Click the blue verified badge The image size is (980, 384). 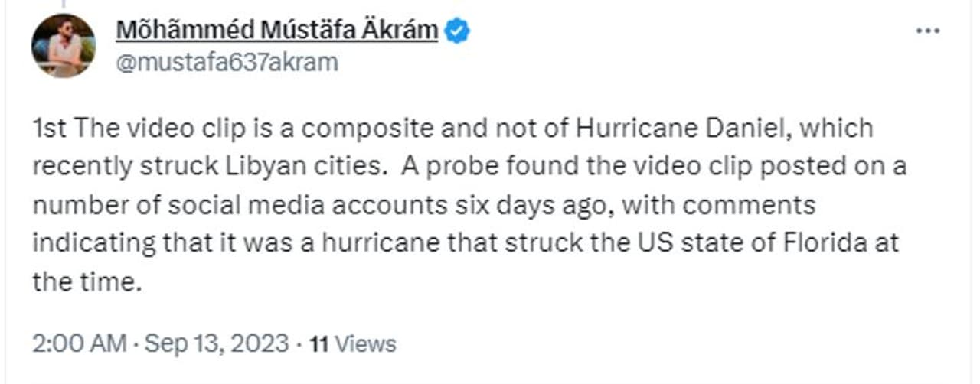pyautogui.click(x=458, y=31)
